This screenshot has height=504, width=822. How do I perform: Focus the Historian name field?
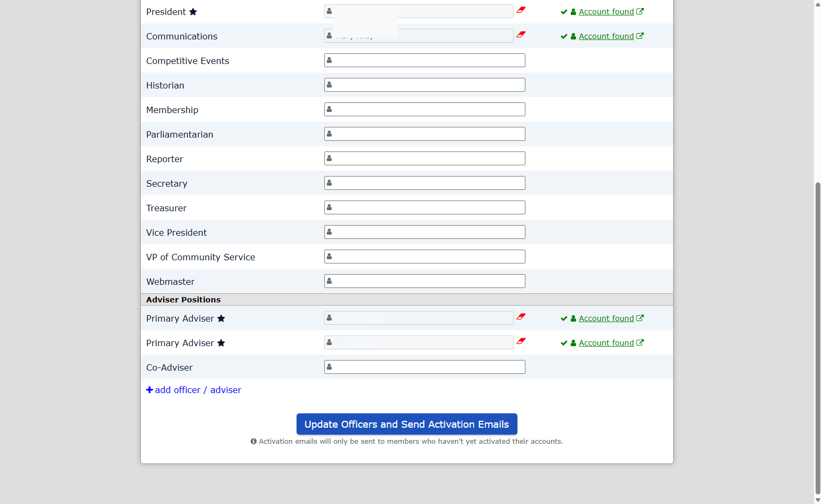point(425,85)
